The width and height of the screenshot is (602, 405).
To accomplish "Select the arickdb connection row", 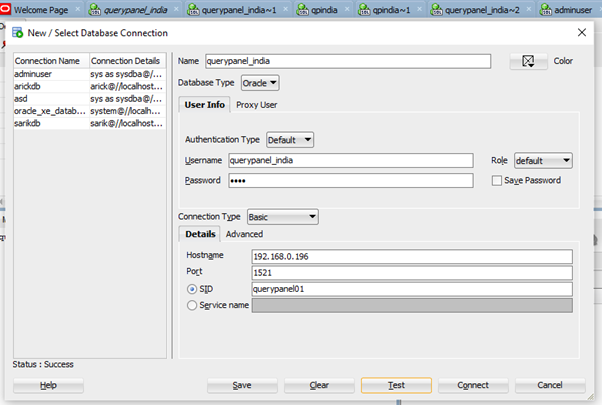I will pyautogui.click(x=89, y=86).
